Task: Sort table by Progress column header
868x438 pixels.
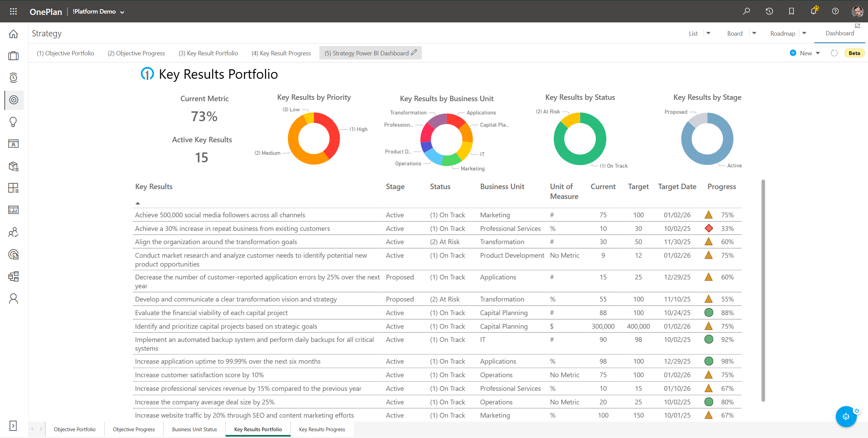Action: point(721,186)
